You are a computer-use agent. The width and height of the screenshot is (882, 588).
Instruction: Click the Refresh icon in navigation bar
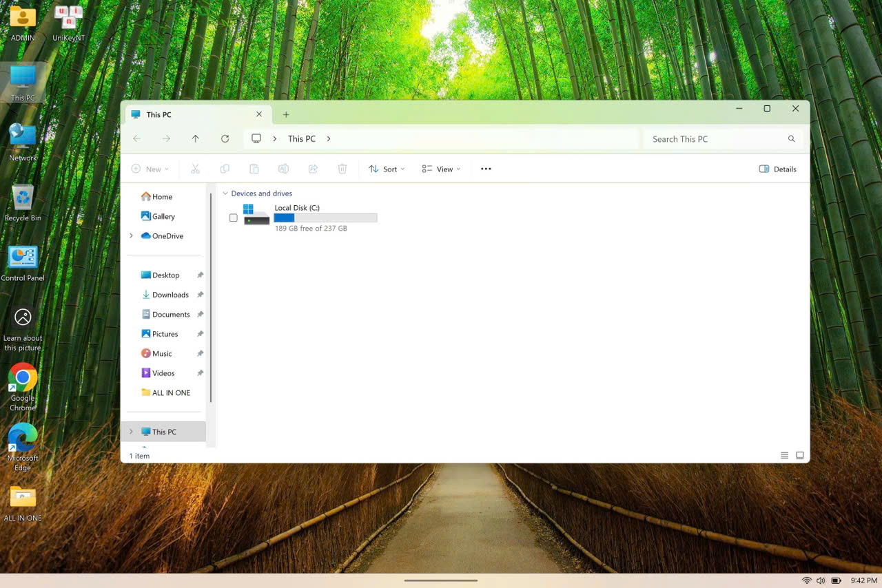tap(225, 139)
